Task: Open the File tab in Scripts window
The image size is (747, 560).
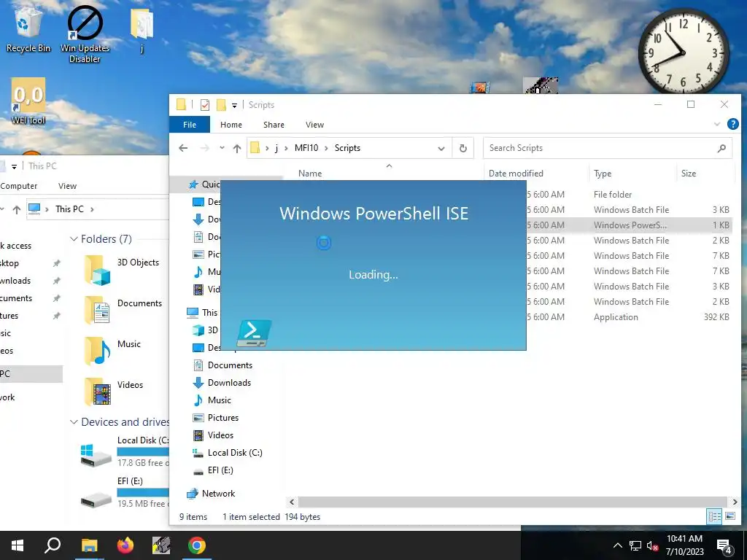Action: point(190,124)
